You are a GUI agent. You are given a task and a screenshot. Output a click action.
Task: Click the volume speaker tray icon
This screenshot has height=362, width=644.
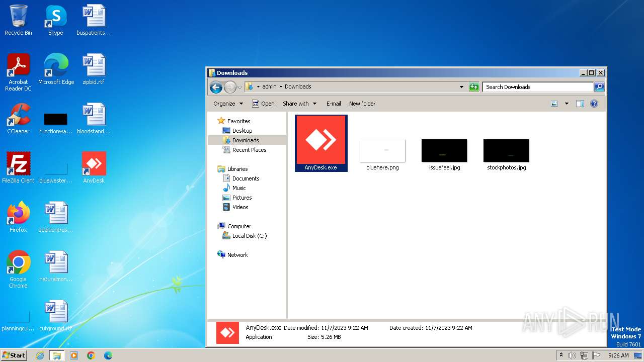click(572, 355)
